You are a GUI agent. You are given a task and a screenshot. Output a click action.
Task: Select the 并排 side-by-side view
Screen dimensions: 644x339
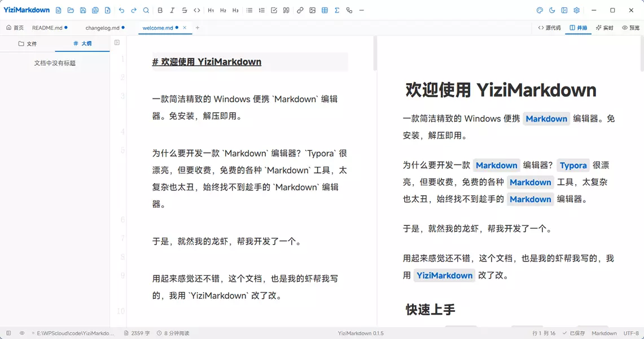point(579,28)
